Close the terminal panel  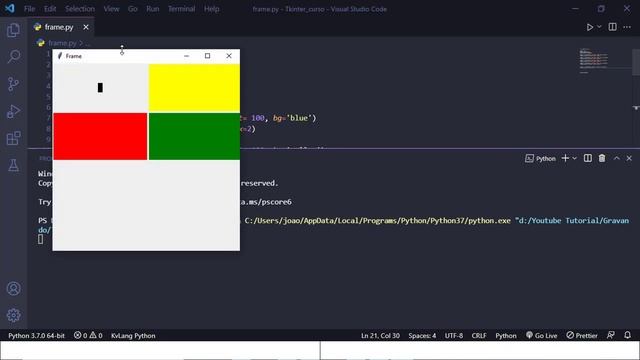pos(629,158)
